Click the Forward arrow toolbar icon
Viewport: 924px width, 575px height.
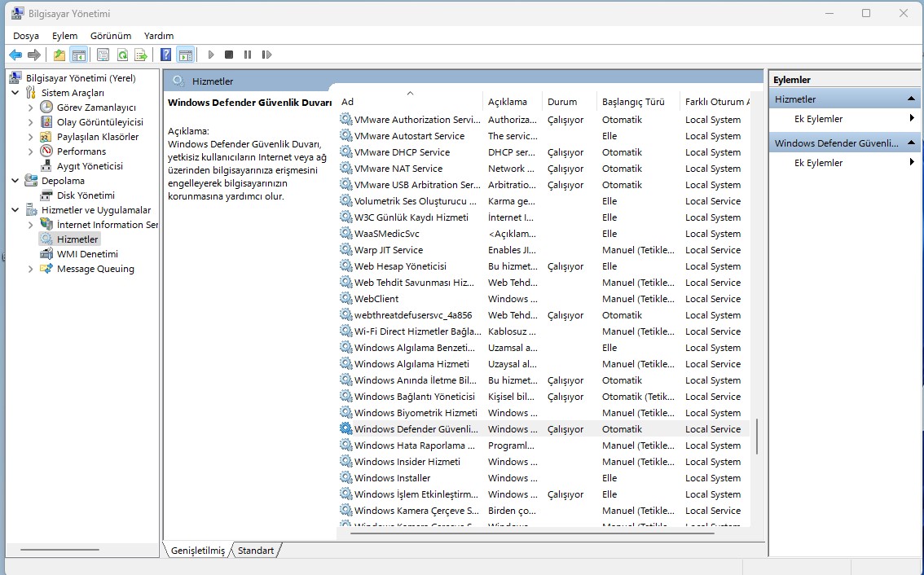(34, 55)
